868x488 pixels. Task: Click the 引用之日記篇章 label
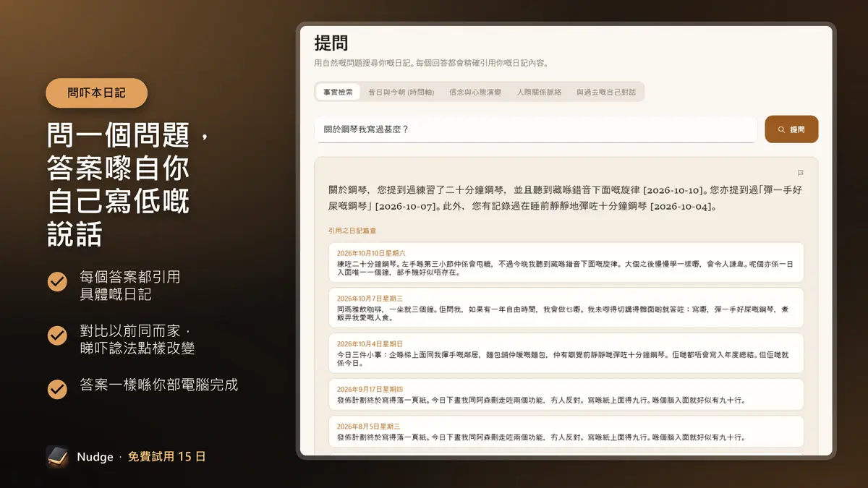click(x=352, y=231)
